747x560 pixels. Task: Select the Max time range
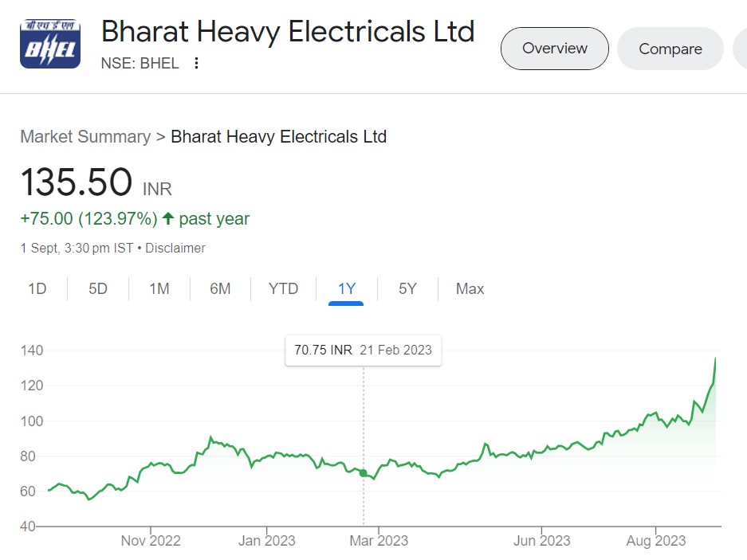[x=470, y=289]
